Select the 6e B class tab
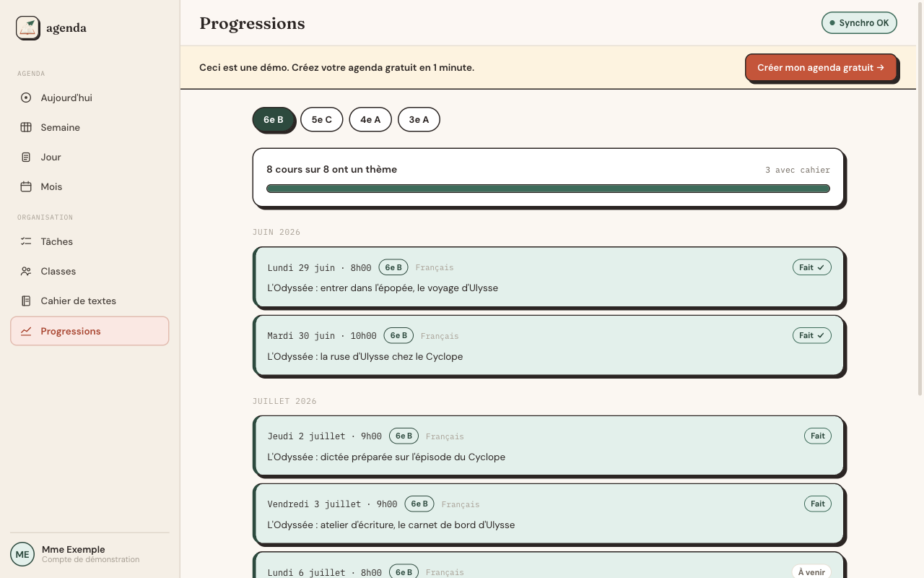This screenshot has width=924, height=578. (x=274, y=119)
